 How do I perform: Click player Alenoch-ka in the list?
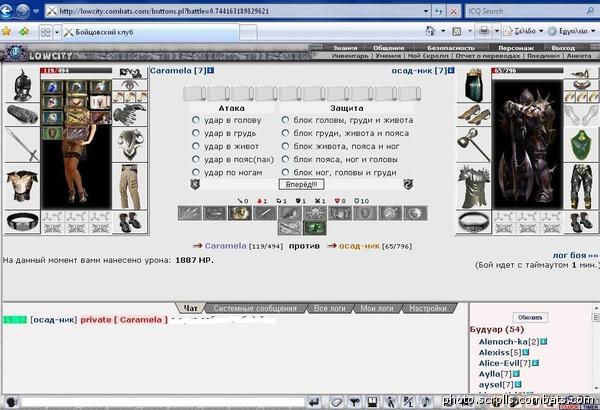pyautogui.click(x=503, y=341)
